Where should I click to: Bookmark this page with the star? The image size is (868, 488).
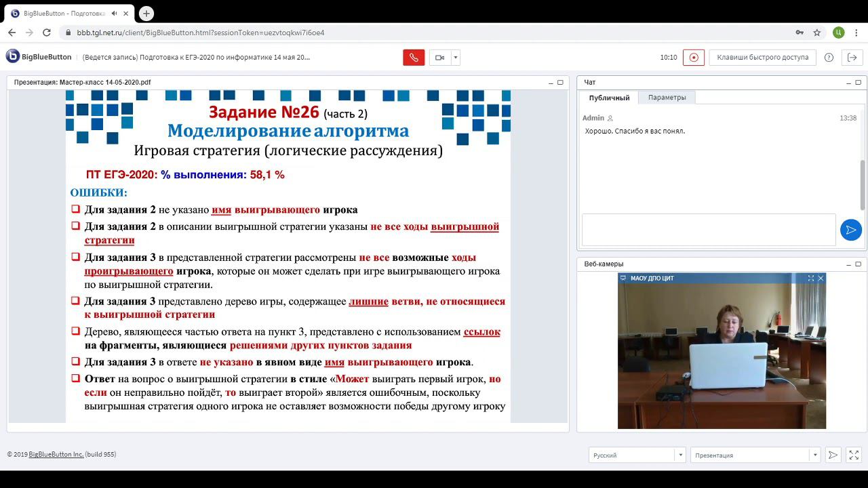tap(817, 33)
